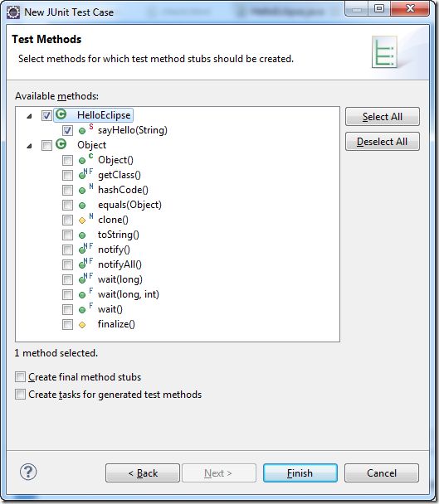Screen dimensions: 439x504
Task: Go back with the Back button
Action: pos(143,472)
